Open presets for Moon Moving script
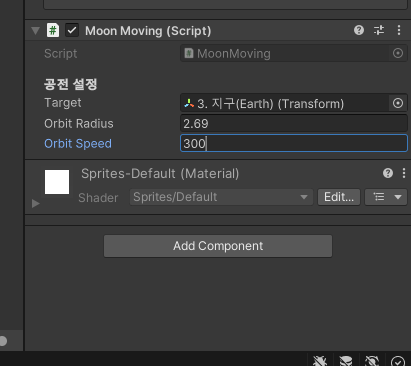This screenshot has height=366, width=411. click(379, 30)
